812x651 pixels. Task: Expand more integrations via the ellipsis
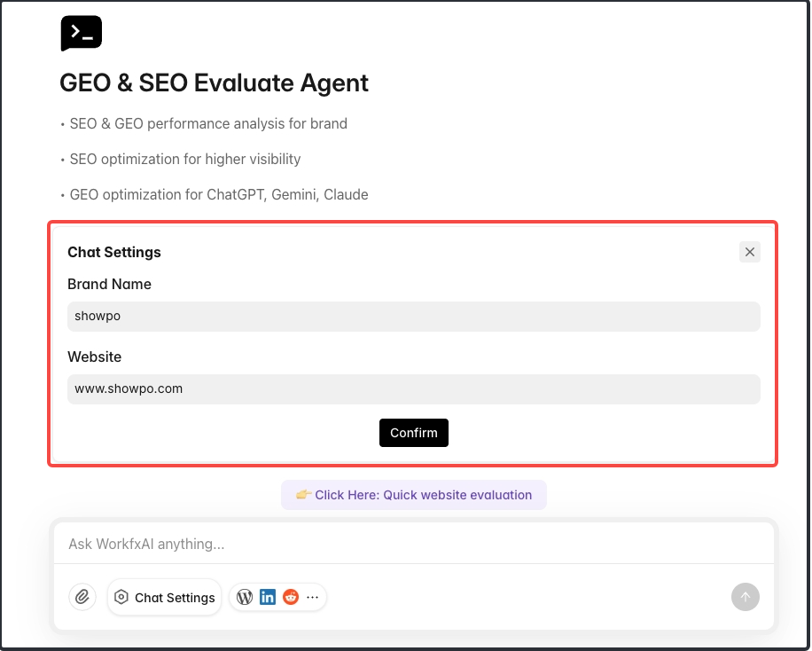click(x=312, y=597)
